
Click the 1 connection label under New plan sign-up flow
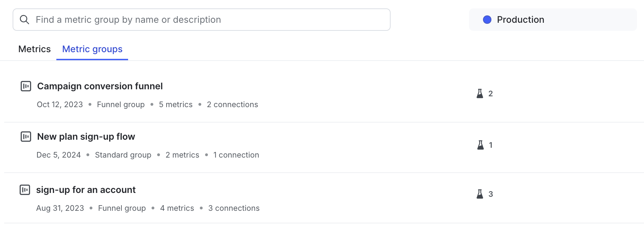[236, 155]
